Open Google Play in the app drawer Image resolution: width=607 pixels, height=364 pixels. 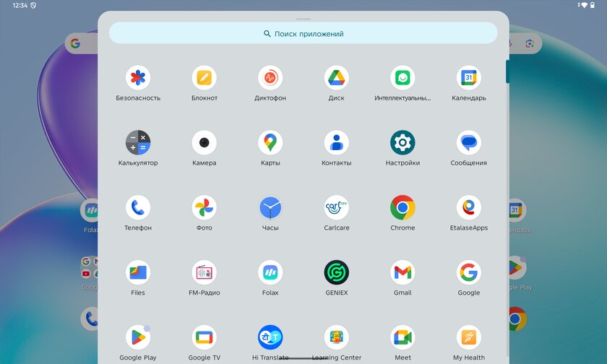pos(138,338)
